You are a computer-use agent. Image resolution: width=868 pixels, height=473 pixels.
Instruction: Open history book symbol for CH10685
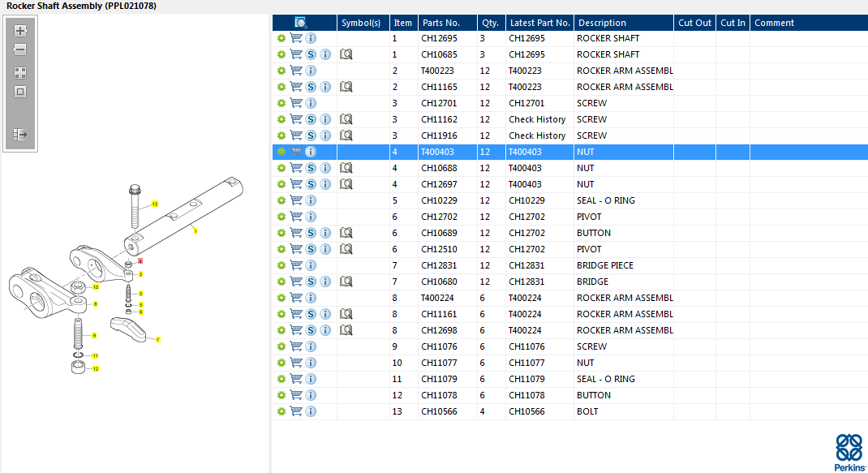point(346,54)
